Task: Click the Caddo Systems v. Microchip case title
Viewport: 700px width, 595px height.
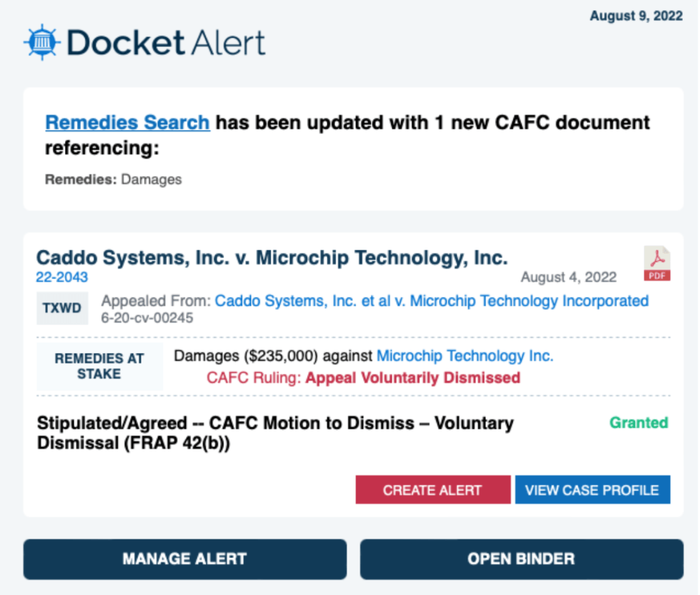Action: [x=271, y=258]
